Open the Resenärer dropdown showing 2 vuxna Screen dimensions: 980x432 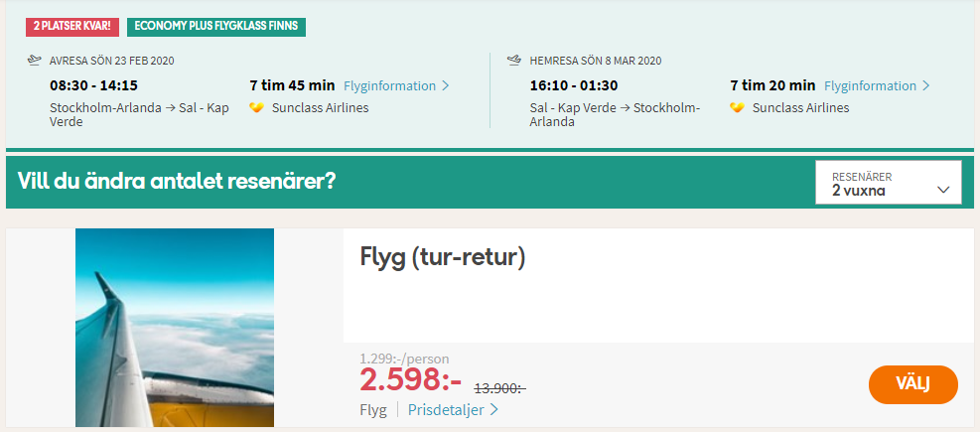888,183
